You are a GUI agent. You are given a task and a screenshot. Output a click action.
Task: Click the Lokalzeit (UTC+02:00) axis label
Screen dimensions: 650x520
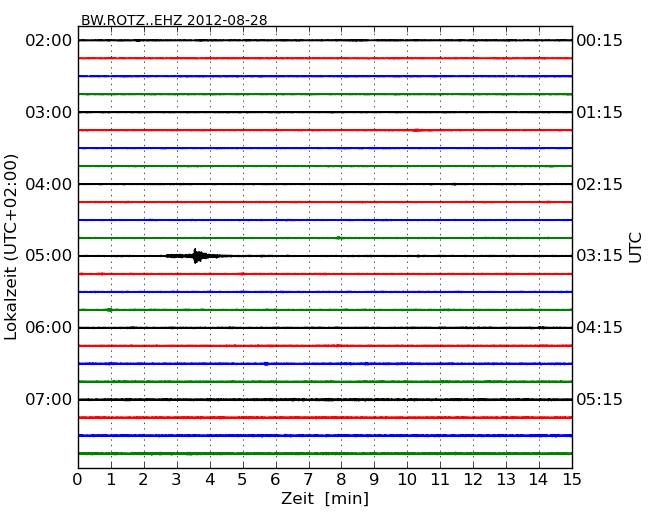point(11,247)
